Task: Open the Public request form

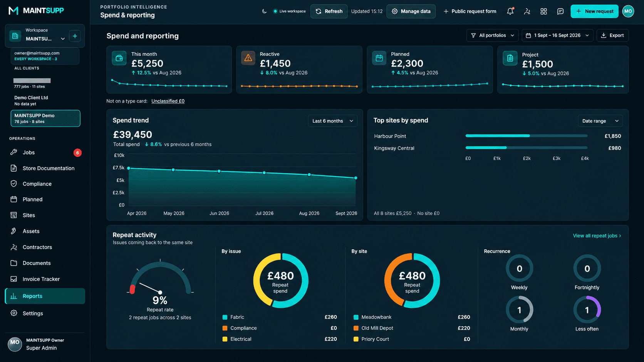Action: click(470, 11)
